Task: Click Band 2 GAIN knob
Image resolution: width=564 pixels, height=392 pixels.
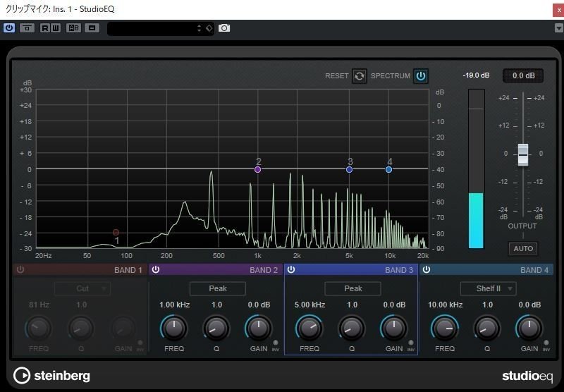Action: 259,328
